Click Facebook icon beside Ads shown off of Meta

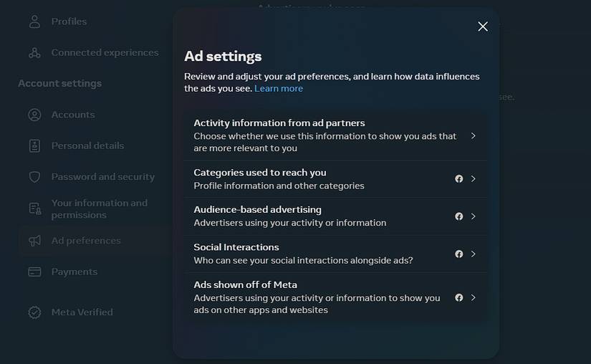[x=459, y=297]
